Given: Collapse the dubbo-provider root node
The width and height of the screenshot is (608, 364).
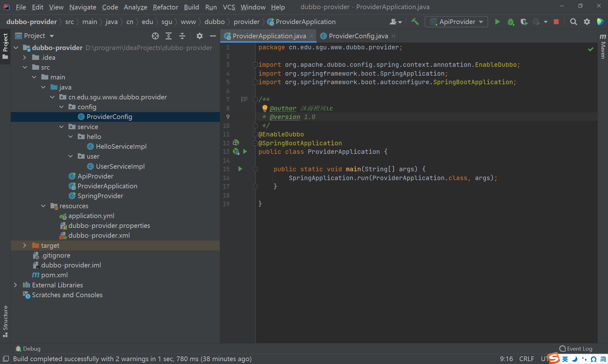Looking at the screenshot, I should click(x=16, y=47).
